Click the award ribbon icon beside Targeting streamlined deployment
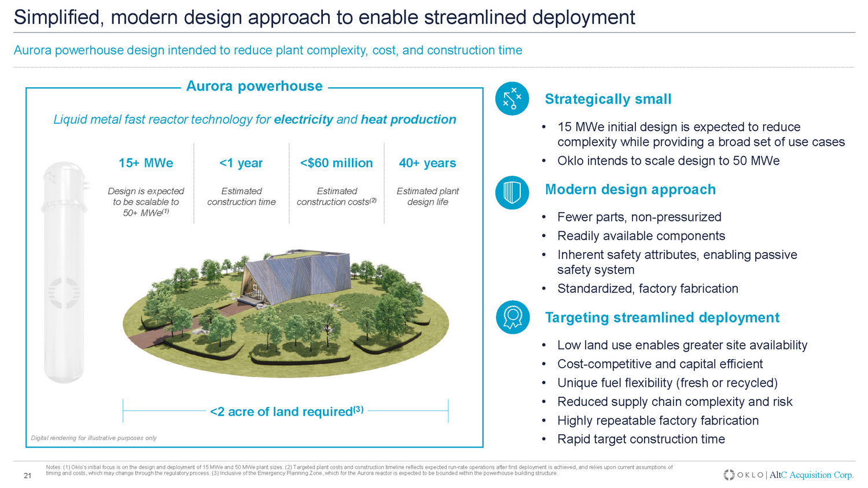 [x=512, y=317]
